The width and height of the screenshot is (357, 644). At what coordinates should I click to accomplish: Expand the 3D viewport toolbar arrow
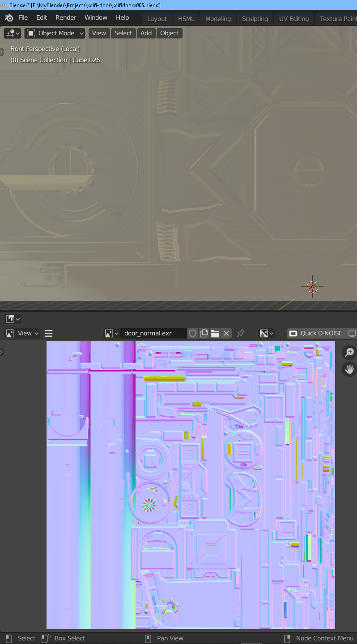coord(2,52)
